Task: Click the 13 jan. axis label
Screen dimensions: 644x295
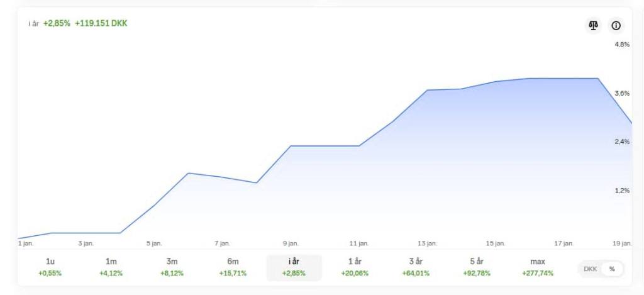Action: point(427,243)
